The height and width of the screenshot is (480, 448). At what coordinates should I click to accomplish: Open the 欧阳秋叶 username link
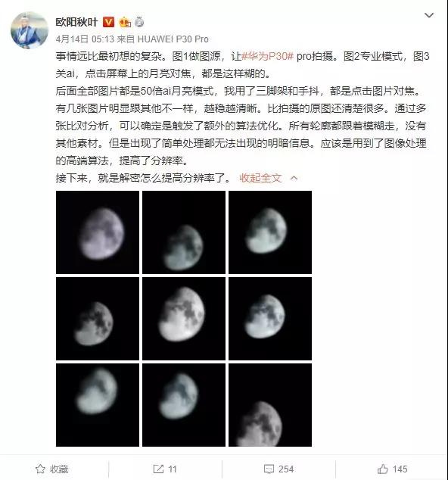tap(76, 22)
